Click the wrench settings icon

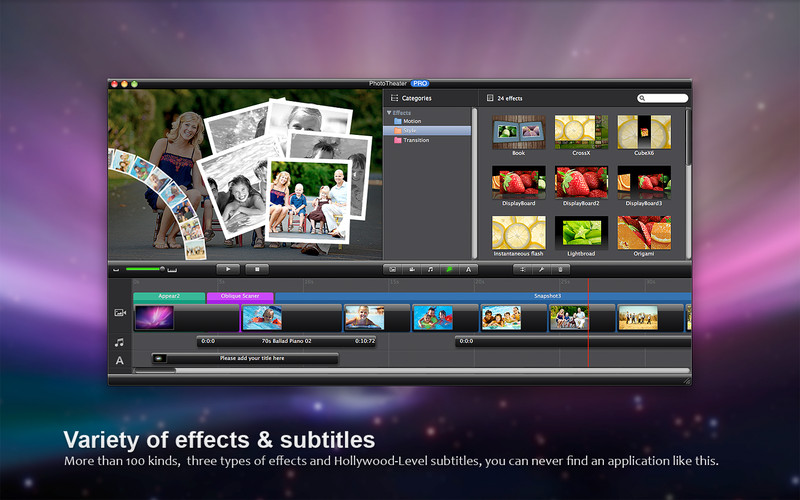(x=541, y=269)
